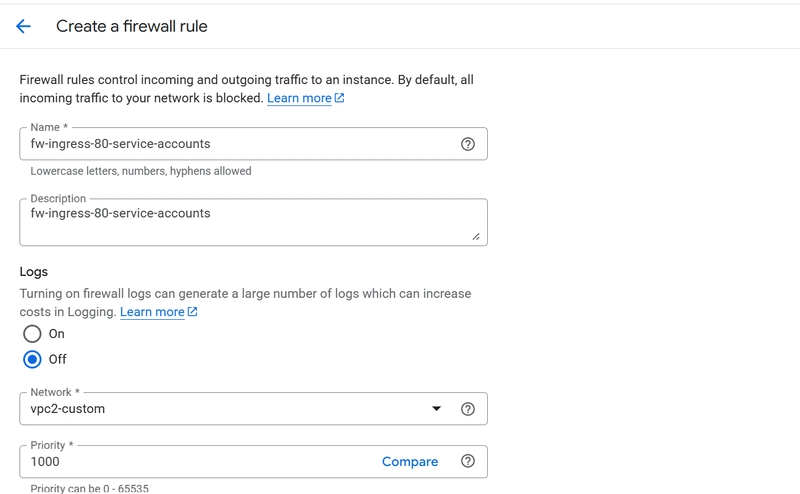Click external-link icon after Logging Learn more

point(192,311)
